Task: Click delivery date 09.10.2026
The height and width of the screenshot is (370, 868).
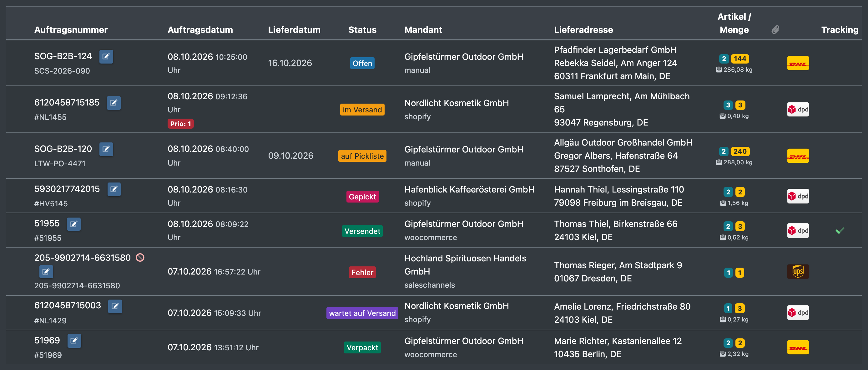Action: 291,156
